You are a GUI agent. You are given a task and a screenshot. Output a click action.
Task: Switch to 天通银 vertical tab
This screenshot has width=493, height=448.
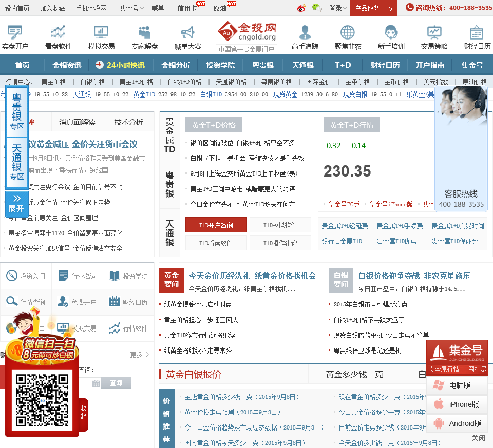[169, 233]
